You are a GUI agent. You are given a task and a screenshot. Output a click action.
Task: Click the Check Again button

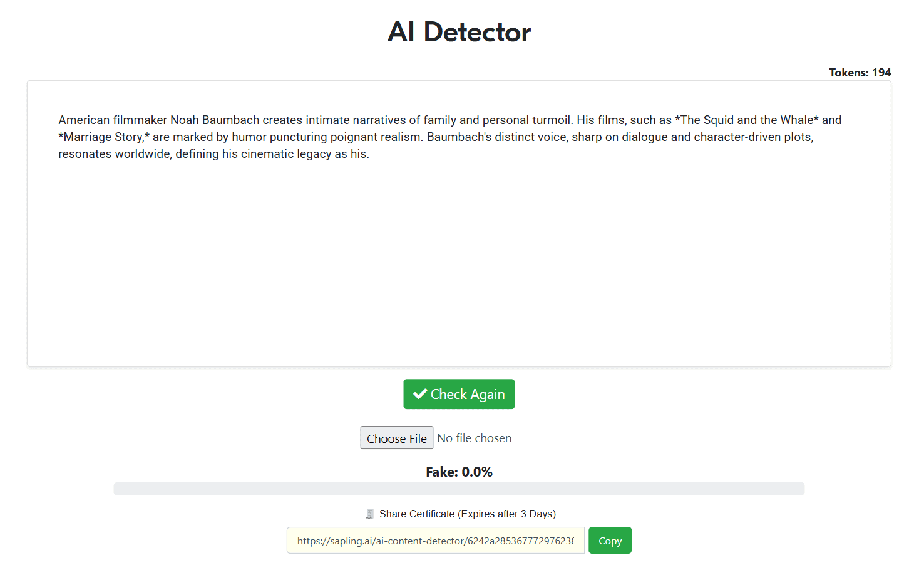coord(459,394)
